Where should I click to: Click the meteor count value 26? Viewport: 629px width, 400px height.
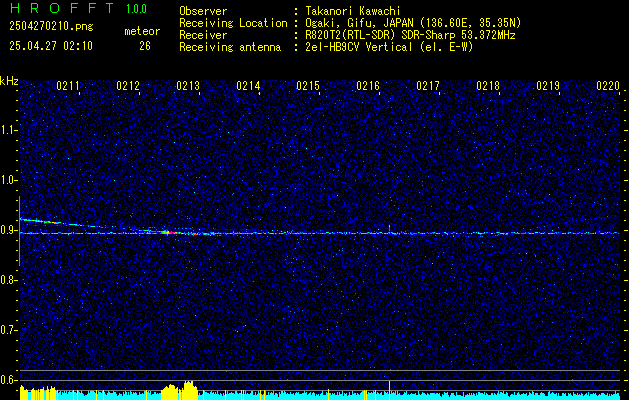tap(145, 46)
